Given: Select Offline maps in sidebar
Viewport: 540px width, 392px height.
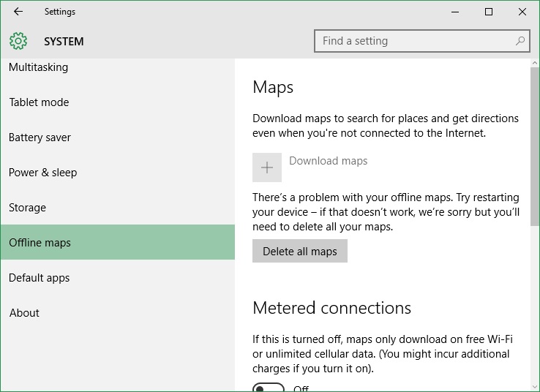Looking at the screenshot, I should click(x=118, y=242).
